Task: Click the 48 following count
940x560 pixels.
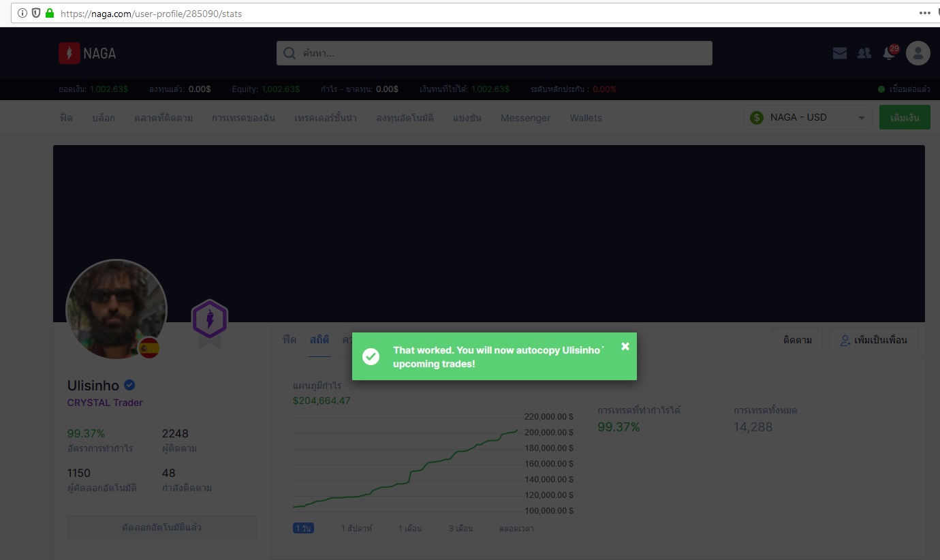Action: (x=169, y=473)
